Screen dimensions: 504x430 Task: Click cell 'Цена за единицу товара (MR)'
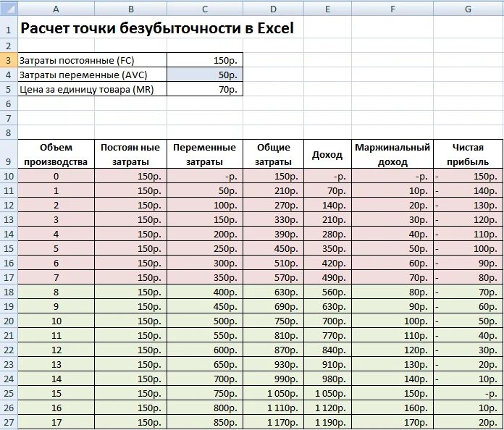click(x=93, y=89)
